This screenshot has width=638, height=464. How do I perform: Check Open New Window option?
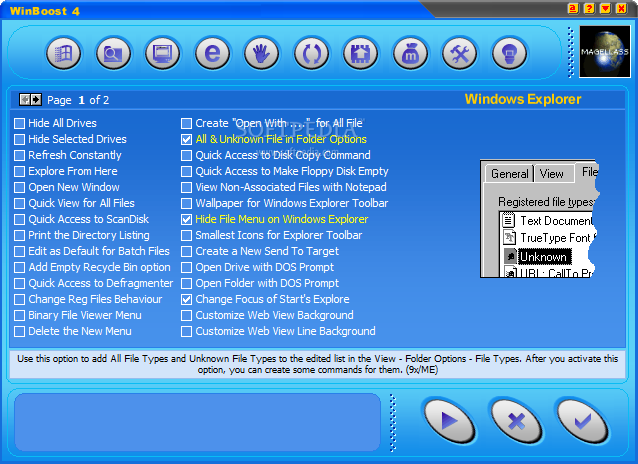pyautogui.click(x=19, y=188)
